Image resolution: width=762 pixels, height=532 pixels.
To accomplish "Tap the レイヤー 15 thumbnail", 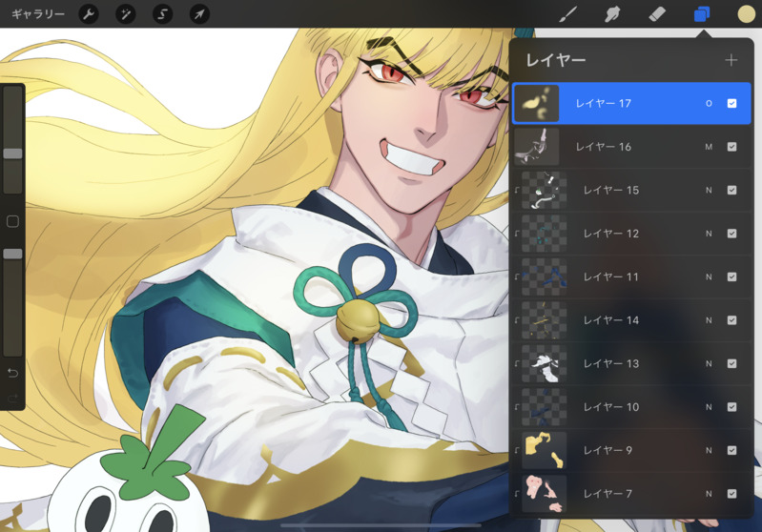I will (545, 190).
